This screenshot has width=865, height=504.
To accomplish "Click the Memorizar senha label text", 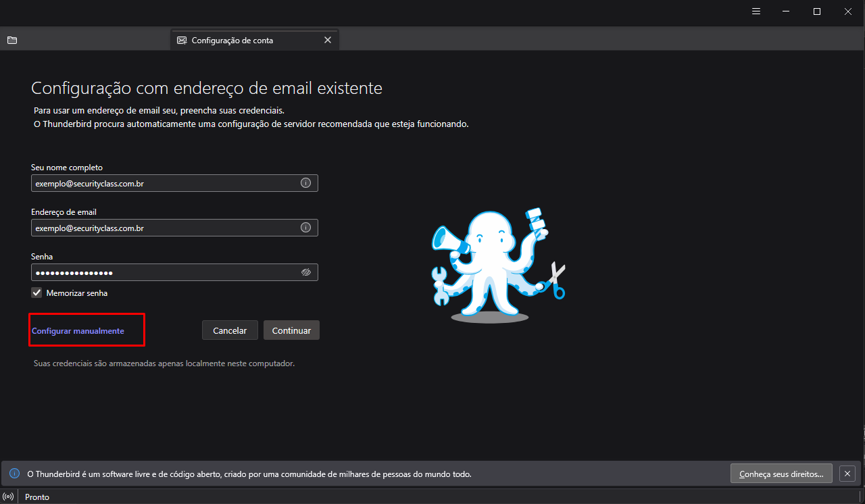I will [x=77, y=293].
